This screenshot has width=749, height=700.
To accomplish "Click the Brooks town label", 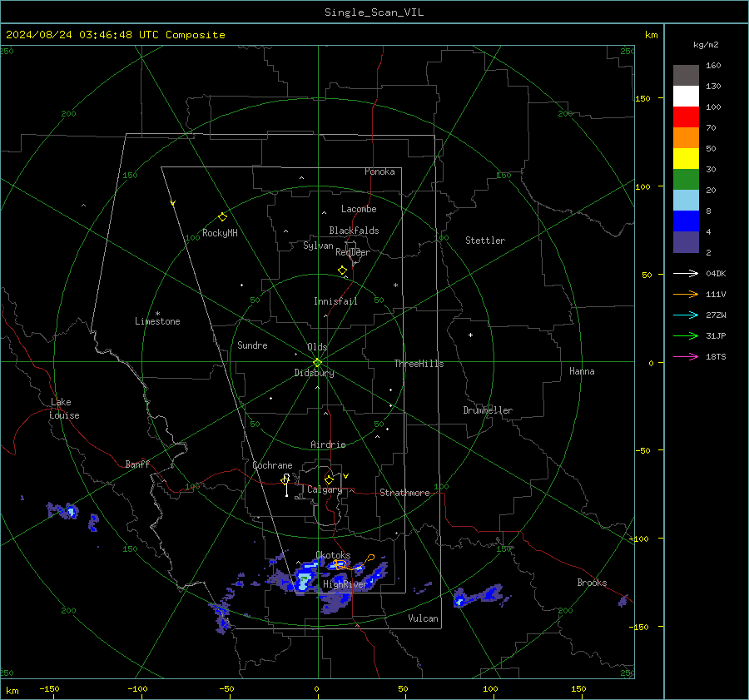I will click(592, 583).
